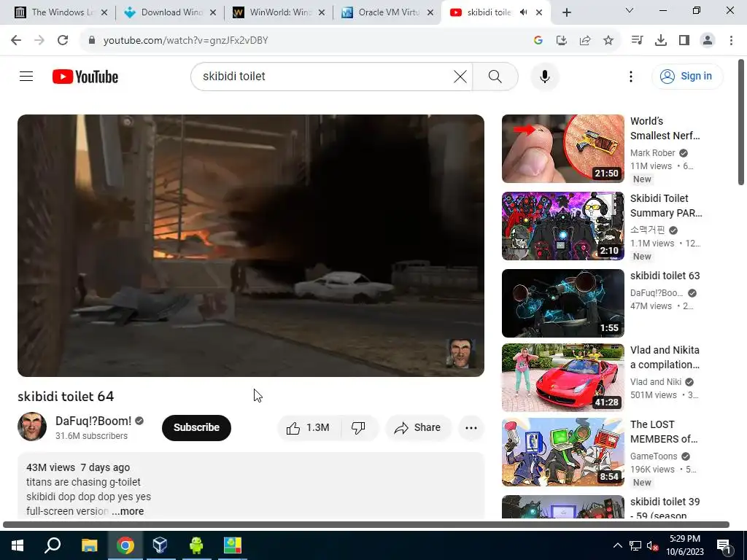Open Skibidi Toilet Summary video title
Screen dimensions: 747x560
665,205
